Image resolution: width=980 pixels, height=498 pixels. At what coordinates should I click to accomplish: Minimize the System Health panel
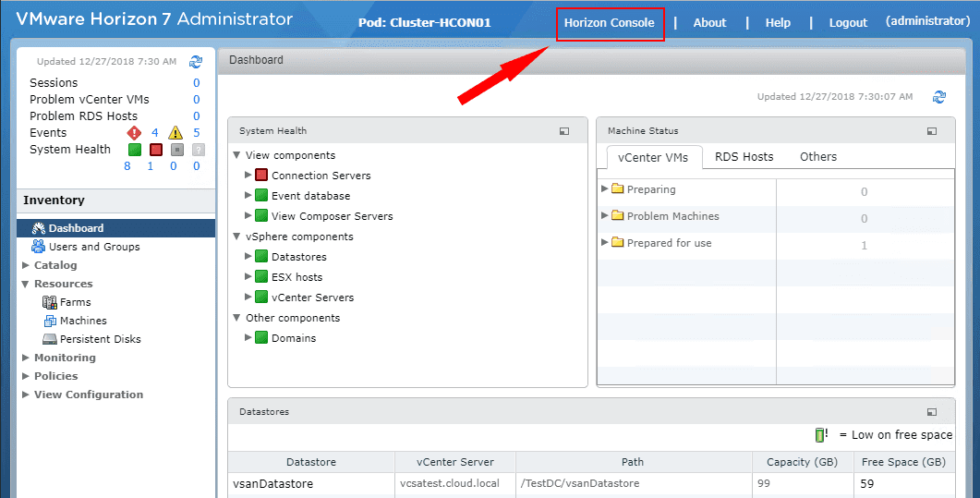564,131
